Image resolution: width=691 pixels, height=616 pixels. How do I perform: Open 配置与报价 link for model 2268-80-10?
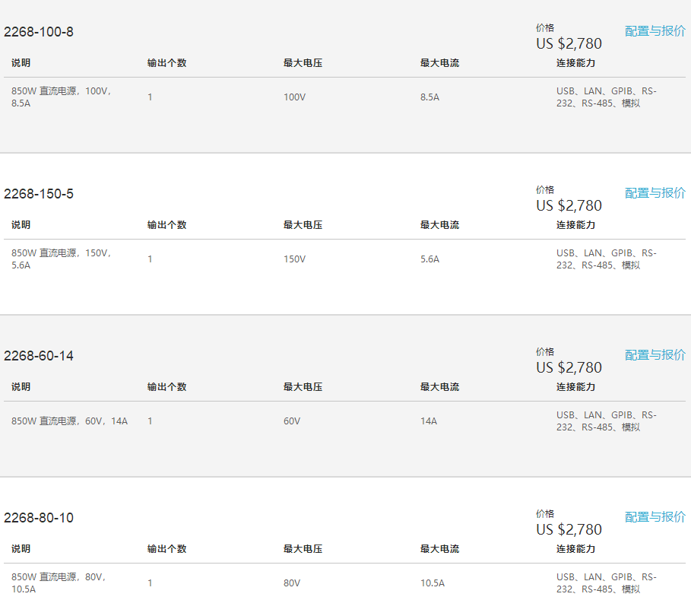[655, 517]
